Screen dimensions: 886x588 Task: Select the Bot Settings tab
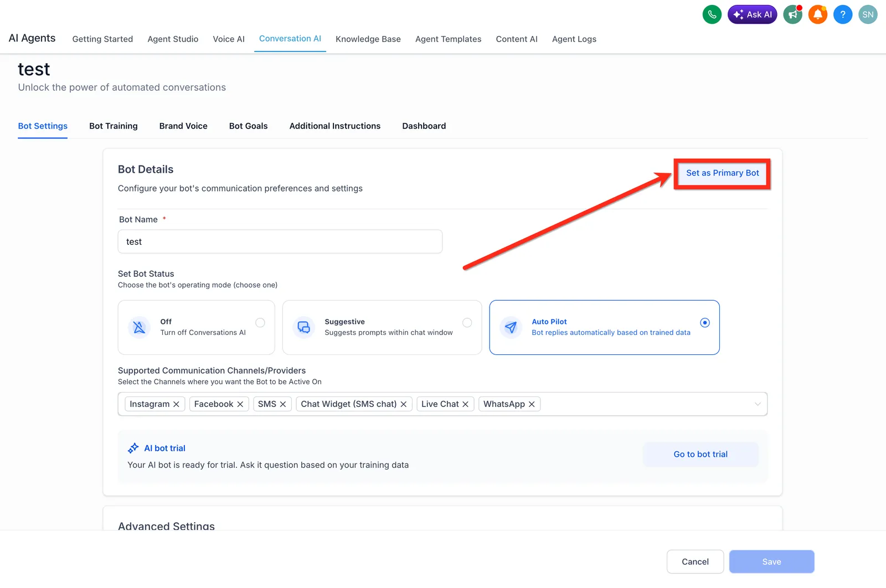(x=43, y=126)
